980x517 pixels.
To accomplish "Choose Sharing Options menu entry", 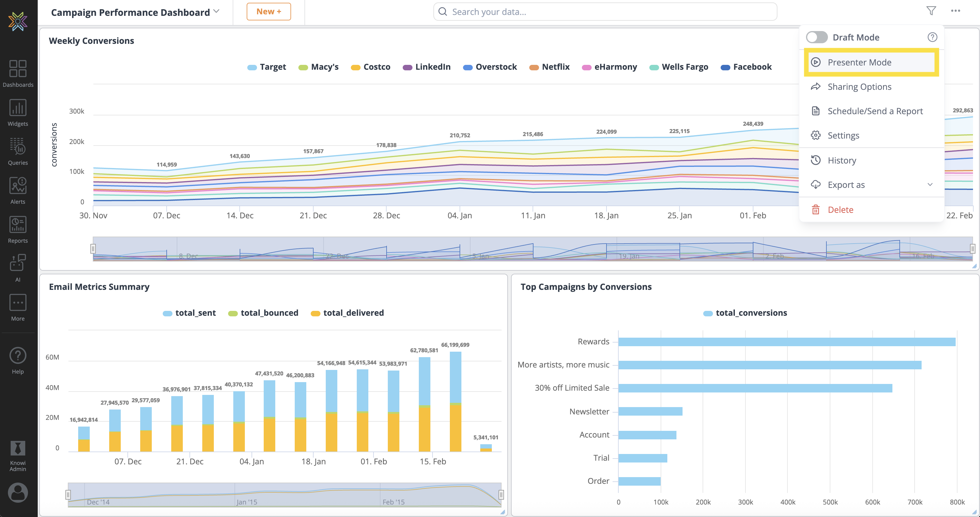I will 859,87.
